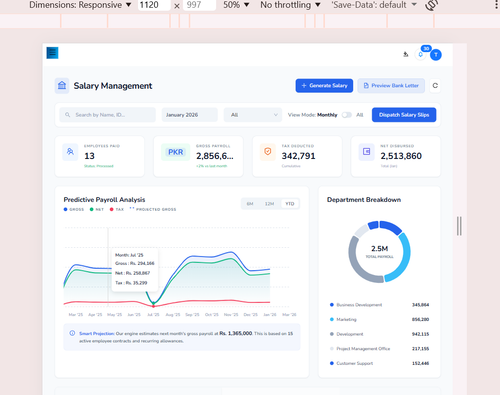Open the user avatar labeled T
The height and width of the screenshot is (395, 500).
[x=436, y=55]
